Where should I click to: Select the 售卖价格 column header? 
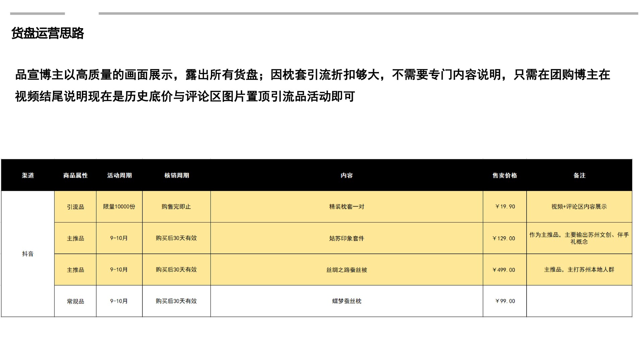pos(505,175)
